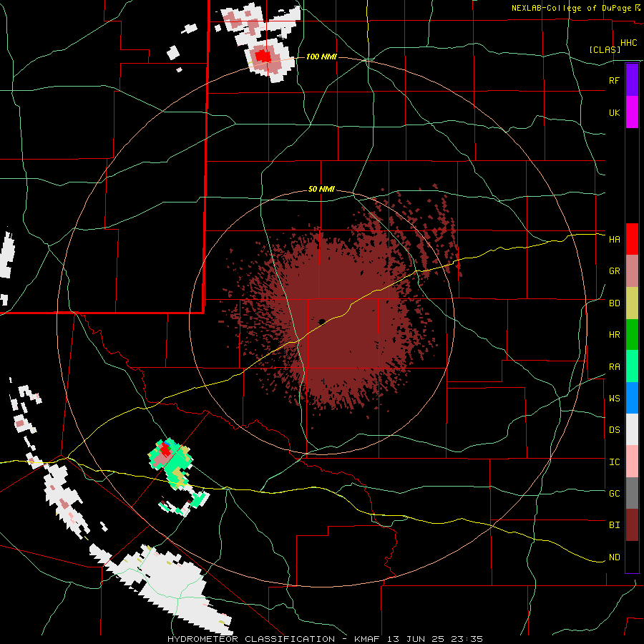Click the 50 NMI range ring label
Screen dimensions: 644x644
(321, 190)
